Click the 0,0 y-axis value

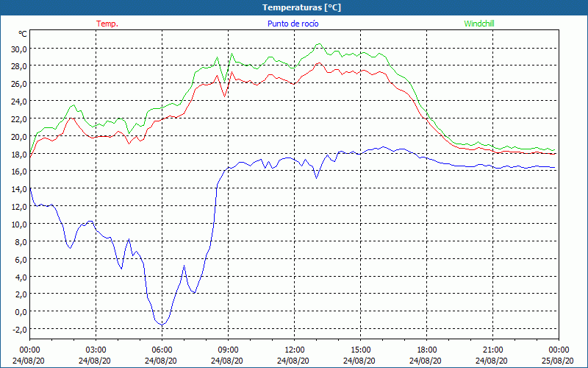20,312
